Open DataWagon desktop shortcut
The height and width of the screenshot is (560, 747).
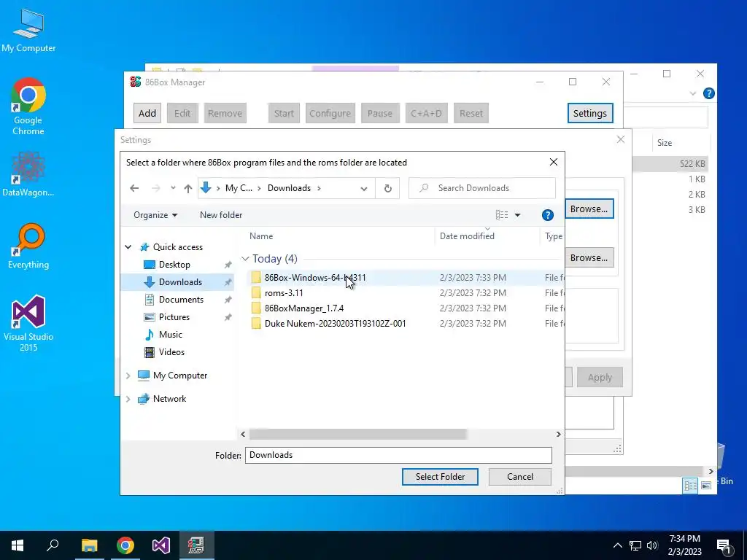click(28, 174)
